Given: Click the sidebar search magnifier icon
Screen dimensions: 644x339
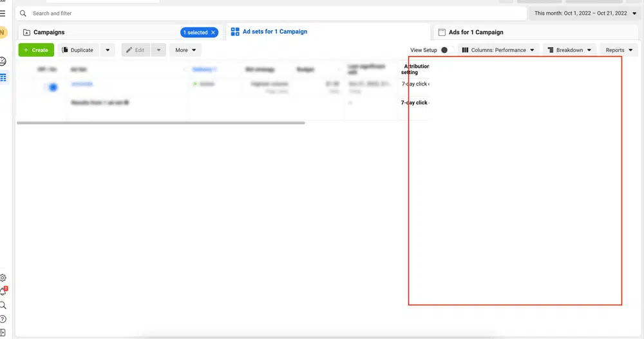Looking at the screenshot, I should pyautogui.click(x=3, y=306).
